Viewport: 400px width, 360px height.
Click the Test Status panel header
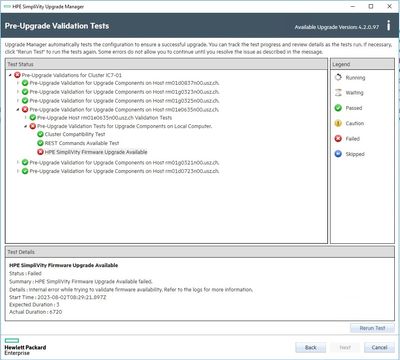(x=166, y=64)
